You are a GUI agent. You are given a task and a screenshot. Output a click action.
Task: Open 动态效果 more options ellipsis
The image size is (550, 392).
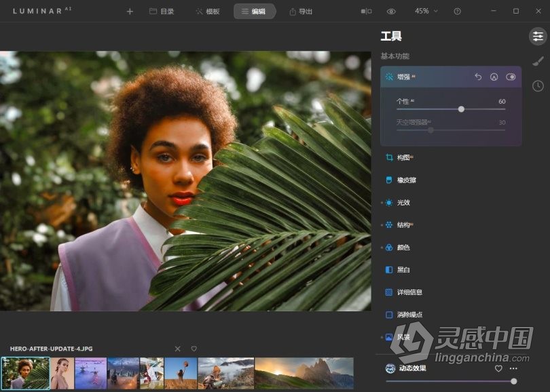(x=513, y=368)
